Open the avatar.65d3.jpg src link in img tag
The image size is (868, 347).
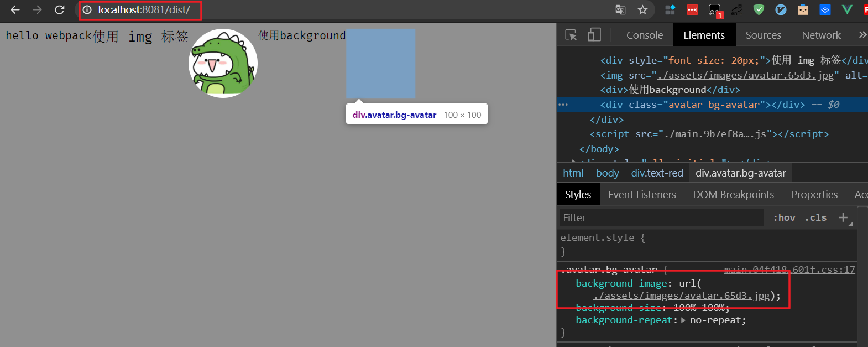pos(745,75)
